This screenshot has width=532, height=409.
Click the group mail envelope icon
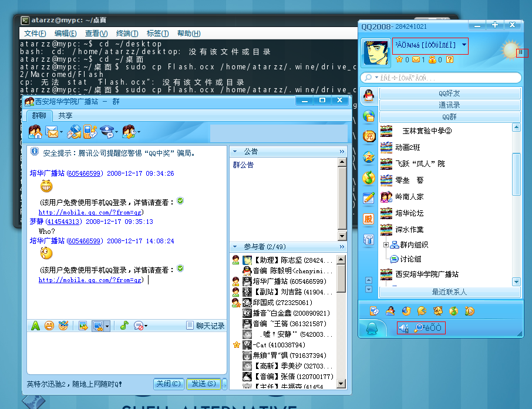point(52,132)
